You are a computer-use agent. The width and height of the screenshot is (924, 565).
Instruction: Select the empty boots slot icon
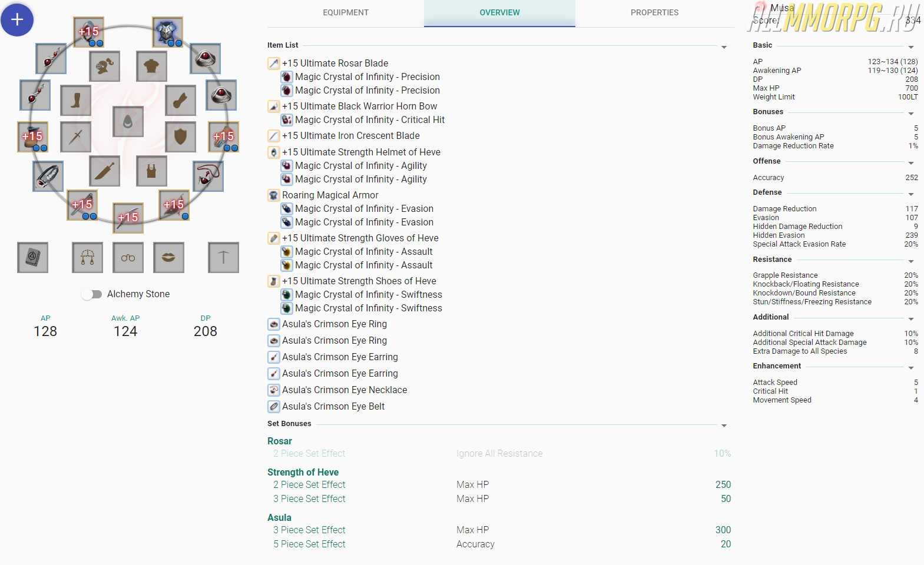click(x=75, y=100)
